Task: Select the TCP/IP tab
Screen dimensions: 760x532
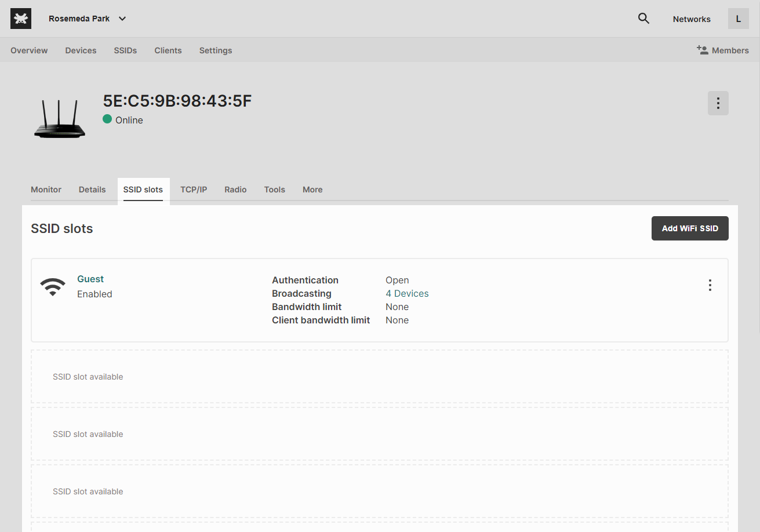Action: 194,190
